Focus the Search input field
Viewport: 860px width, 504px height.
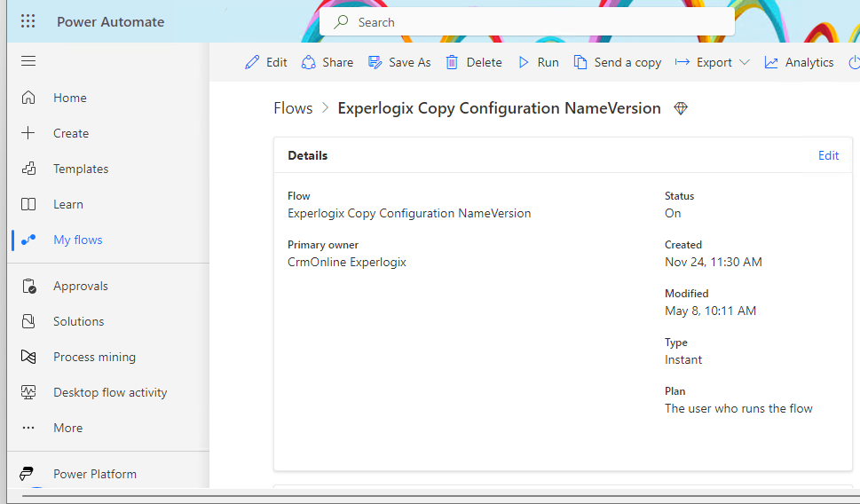pyautogui.click(x=527, y=22)
